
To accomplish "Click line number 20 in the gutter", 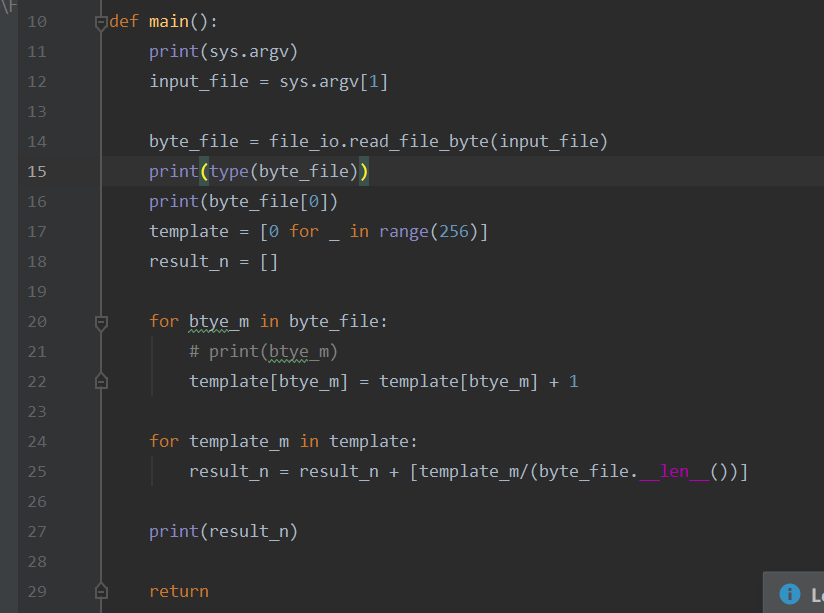I will click(37, 322).
